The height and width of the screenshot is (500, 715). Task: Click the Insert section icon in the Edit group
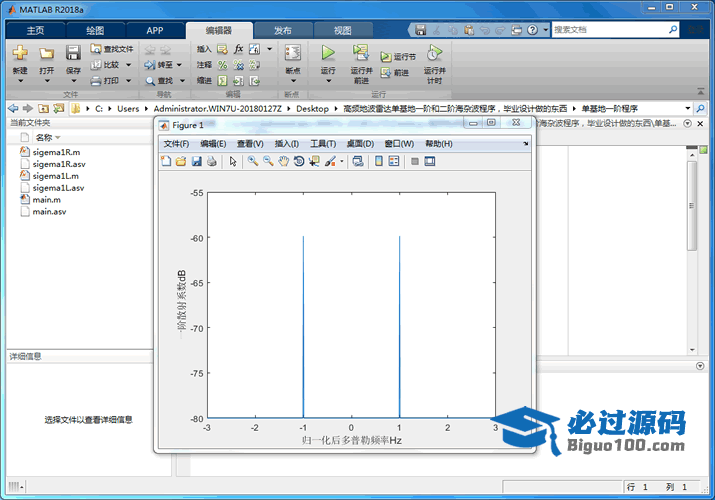[222, 49]
